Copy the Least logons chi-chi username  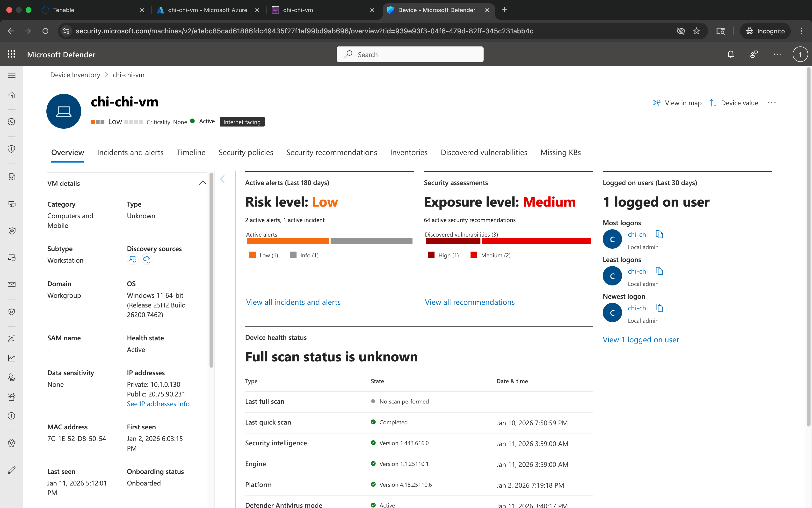[659, 271]
